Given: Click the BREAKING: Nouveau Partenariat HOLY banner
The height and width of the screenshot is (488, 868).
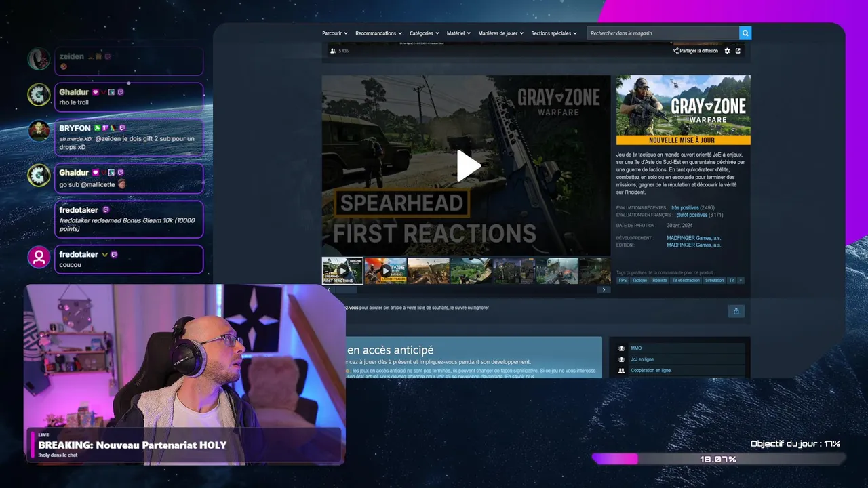Looking at the screenshot, I should pyautogui.click(x=132, y=445).
